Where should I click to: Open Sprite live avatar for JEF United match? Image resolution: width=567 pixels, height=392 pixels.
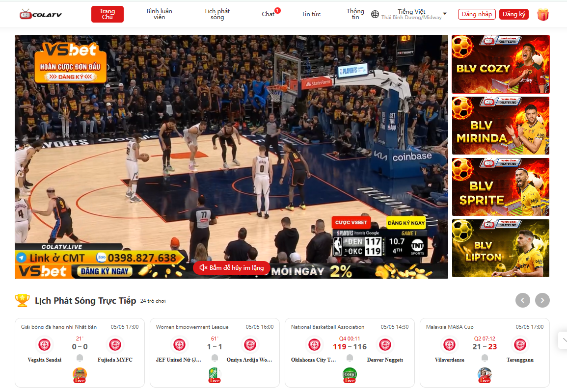(215, 375)
